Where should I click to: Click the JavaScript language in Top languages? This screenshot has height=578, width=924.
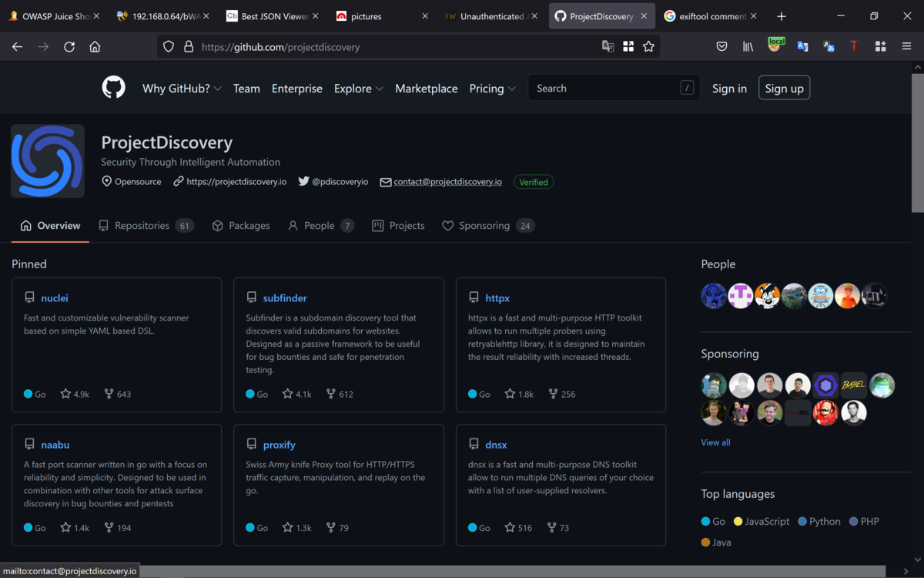762,521
